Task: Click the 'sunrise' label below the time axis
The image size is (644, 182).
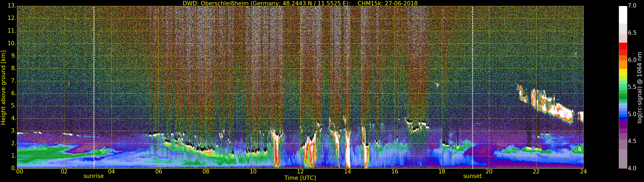Action: 94,176
